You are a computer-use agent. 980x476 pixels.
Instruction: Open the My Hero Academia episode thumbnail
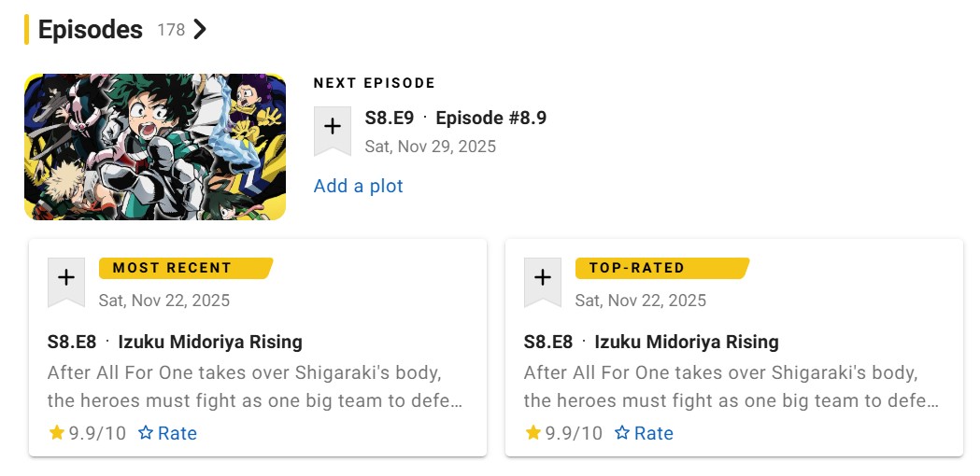[155, 147]
